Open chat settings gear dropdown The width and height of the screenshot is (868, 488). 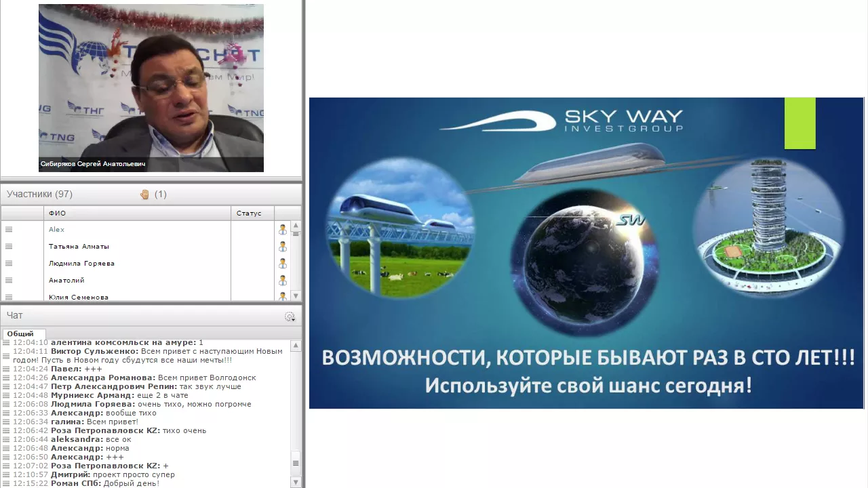[290, 317]
